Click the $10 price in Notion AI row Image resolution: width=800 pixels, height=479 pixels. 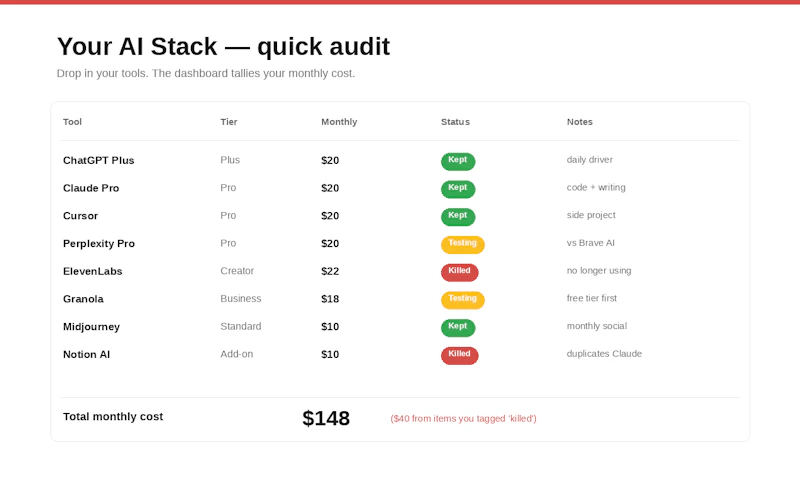point(330,355)
